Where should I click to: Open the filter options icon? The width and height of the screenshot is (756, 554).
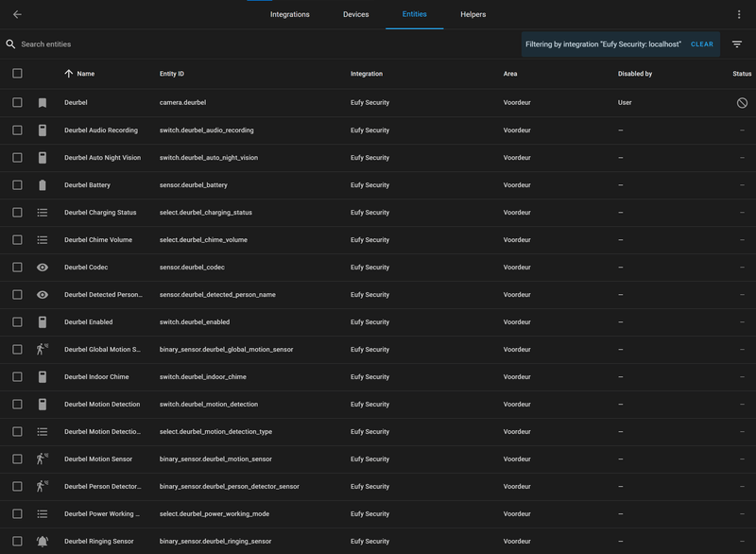737,43
